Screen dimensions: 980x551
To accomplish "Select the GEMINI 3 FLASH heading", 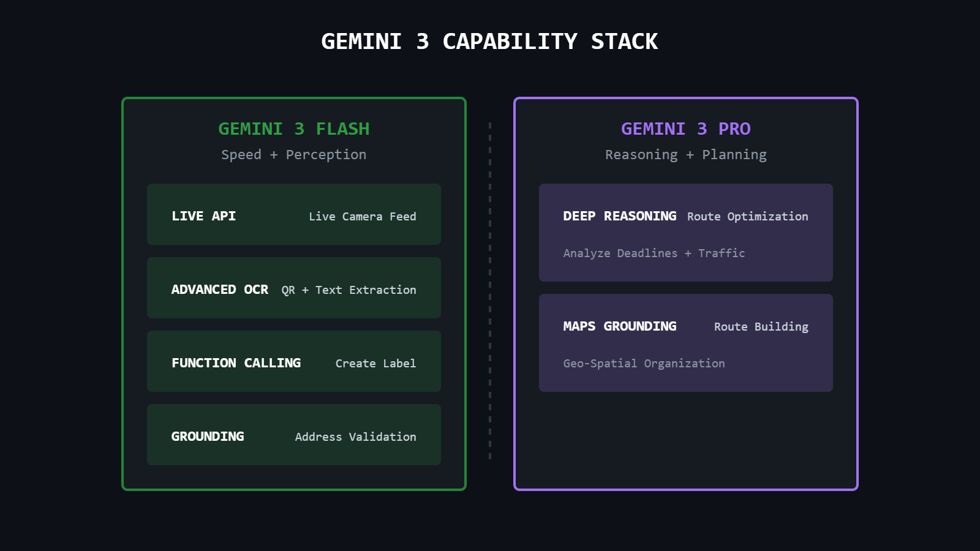I will pyautogui.click(x=294, y=129).
